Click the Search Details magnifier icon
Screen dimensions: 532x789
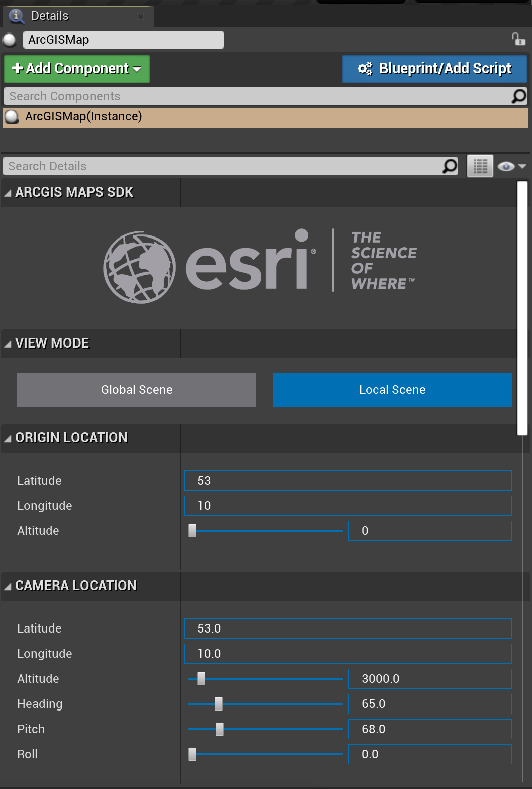[x=450, y=166]
